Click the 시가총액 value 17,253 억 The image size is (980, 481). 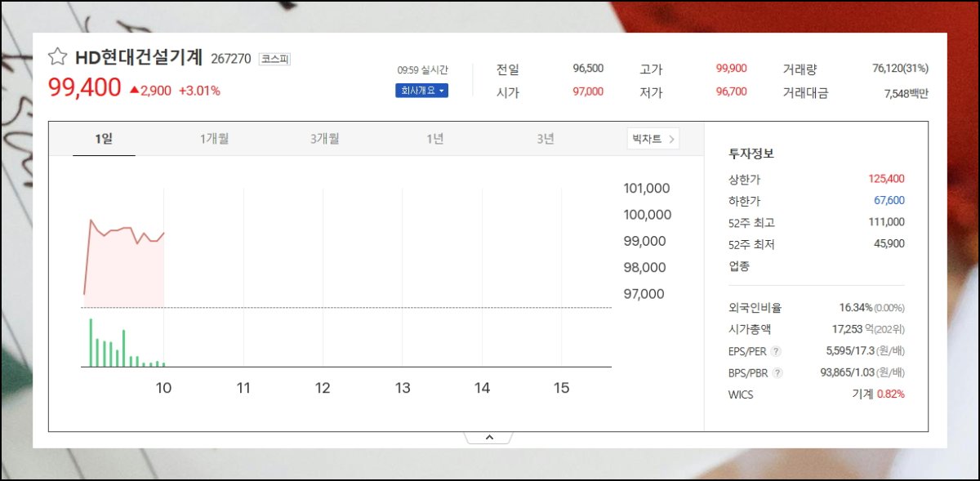[x=853, y=329]
